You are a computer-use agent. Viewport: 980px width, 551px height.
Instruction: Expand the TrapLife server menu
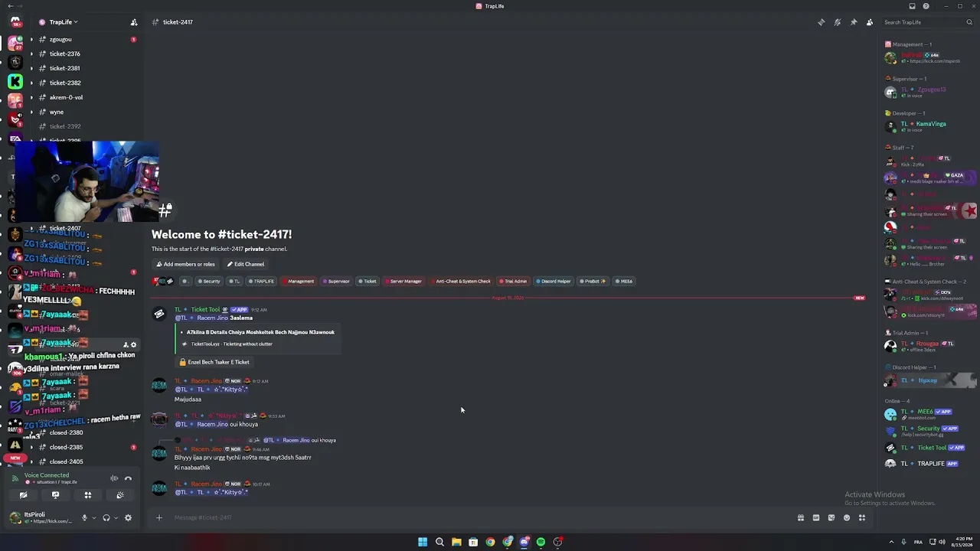pos(64,22)
